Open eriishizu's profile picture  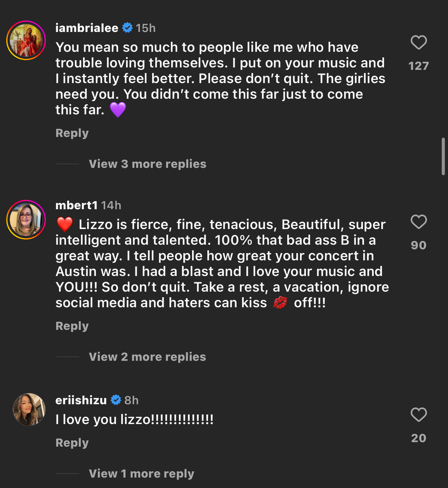coord(29,410)
